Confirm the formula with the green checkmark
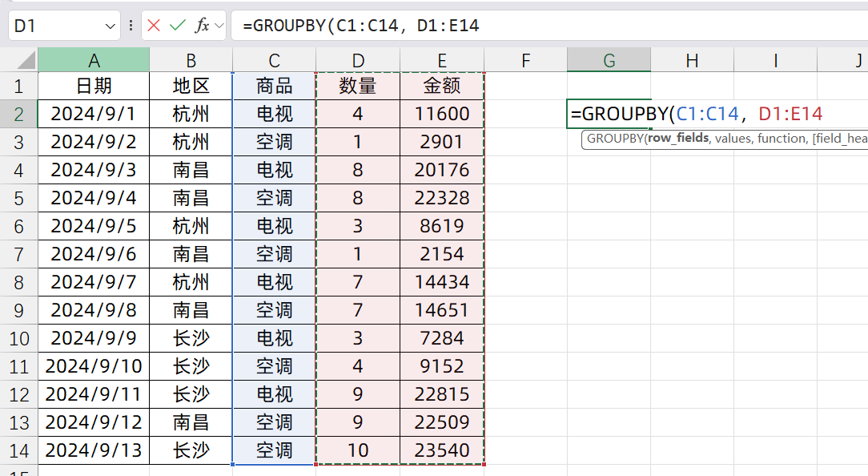Screen dimensions: 868x476 [x=178, y=26]
